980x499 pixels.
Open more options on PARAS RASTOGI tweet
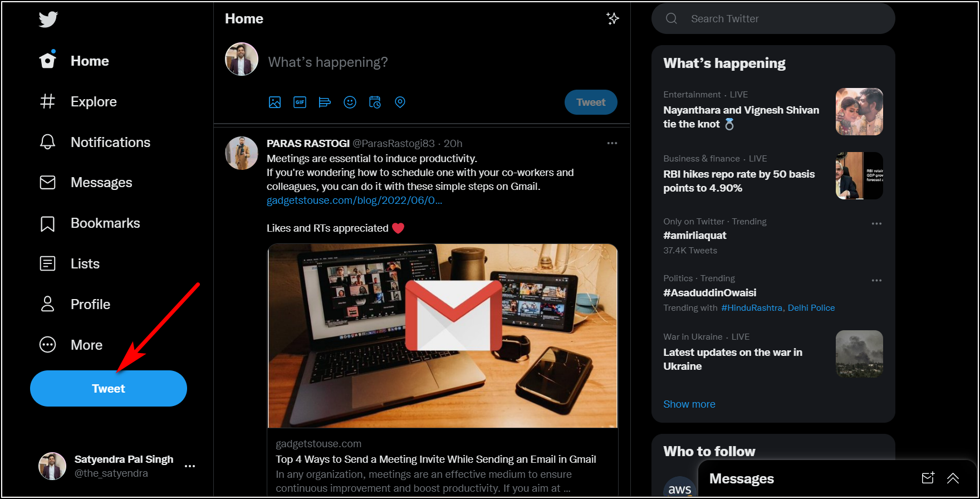(612, 143)
